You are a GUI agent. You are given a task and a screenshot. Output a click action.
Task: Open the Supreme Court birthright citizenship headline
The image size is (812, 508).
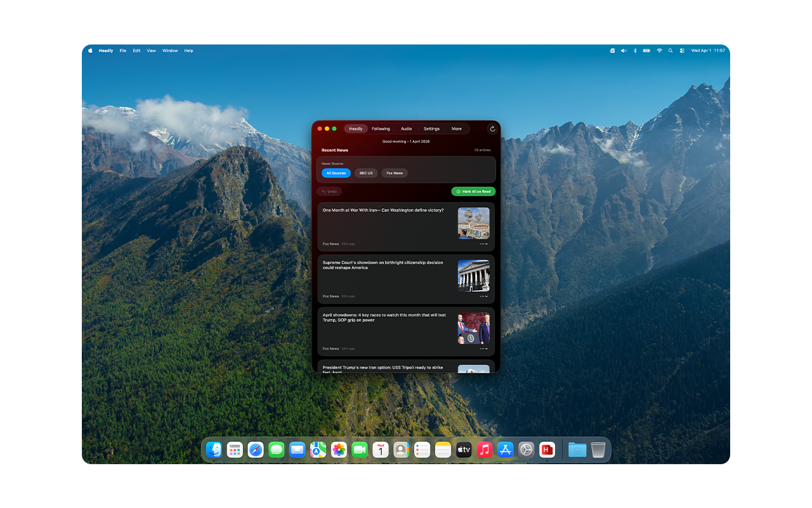(x=383, y=265)
